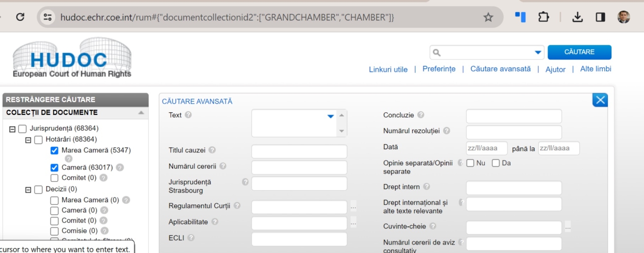Collapse the Colecții de documente section
The width and height of the screenshot is (644, 253).
click(x=141, y=113)
